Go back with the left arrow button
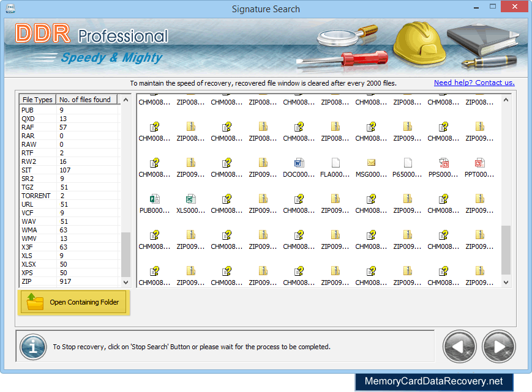The height and width of the screenshot is (392, 532). tap(459, 347)
